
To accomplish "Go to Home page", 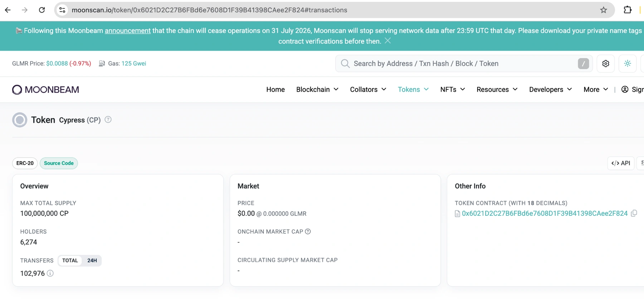I will (x=275, y=90).
